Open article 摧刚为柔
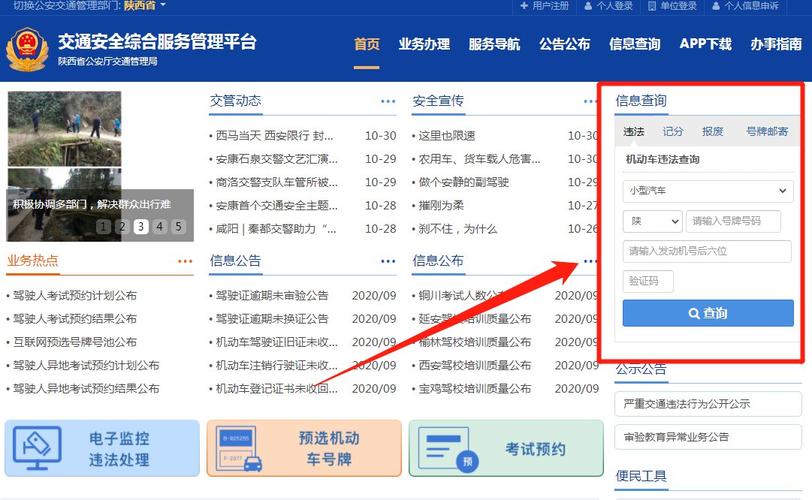The image size is (812, 500). [441, 205]
